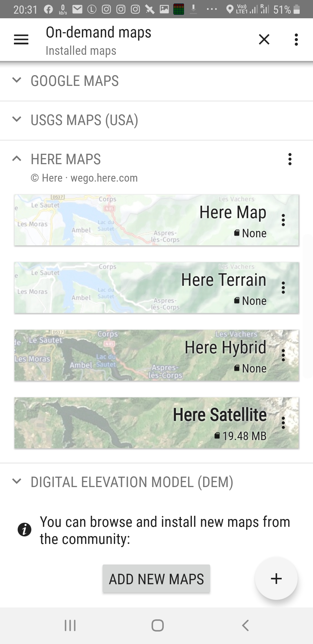Tap the Android back navigation button

pyautogui.click(x=245, y=625)
